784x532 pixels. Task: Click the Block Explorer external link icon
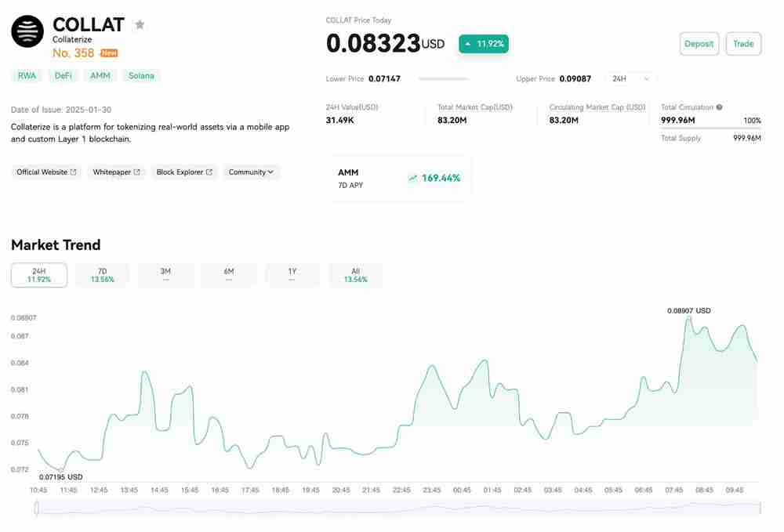(x=209, y=172)
